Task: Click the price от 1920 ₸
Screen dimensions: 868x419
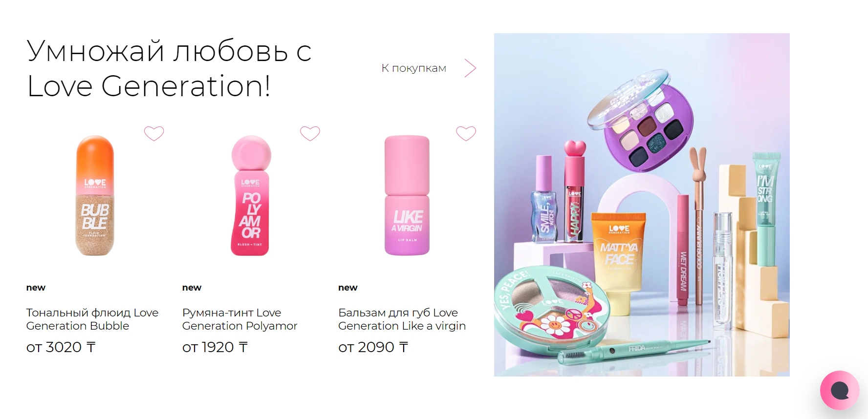Action: tap(215, 347)
